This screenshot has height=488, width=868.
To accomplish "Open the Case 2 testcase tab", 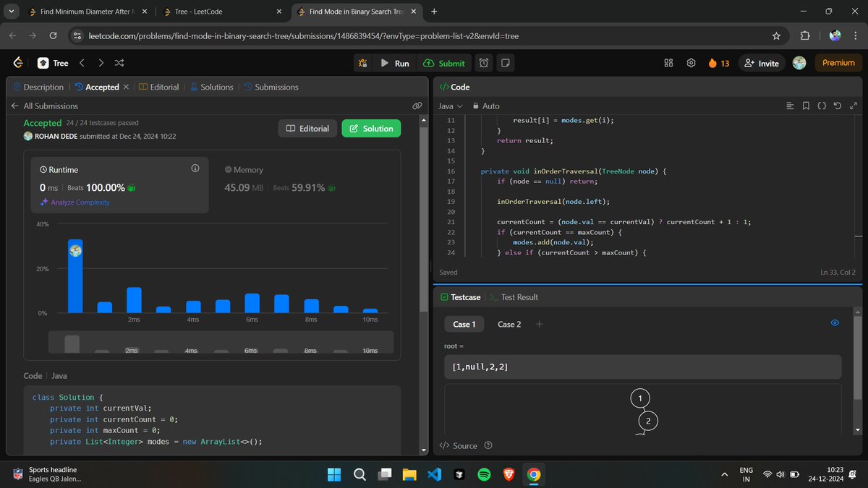I will (509, 324).
